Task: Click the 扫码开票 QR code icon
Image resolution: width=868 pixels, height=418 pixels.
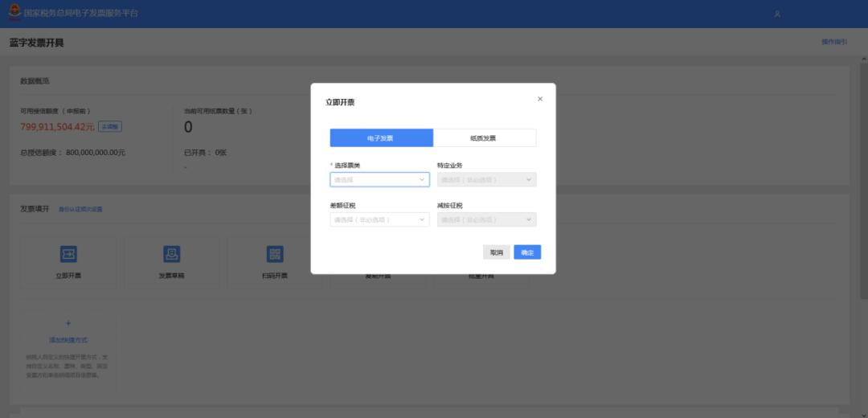Action: (x=275, y=254)
